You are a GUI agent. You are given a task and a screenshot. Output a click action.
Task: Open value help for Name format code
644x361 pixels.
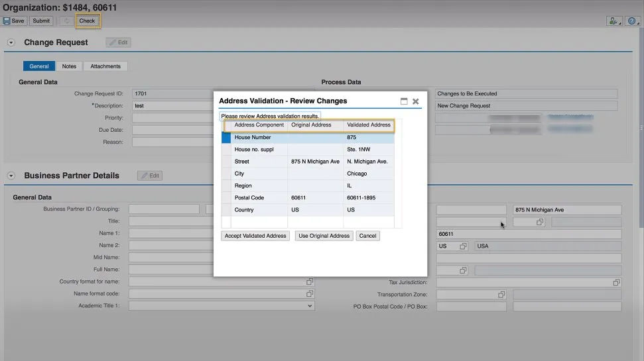(x=310, y=293)
